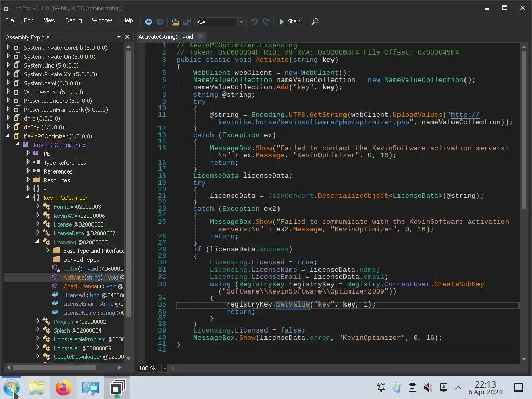Select the dnSpy (6.1.8.0) assembly icon
This screenshot has width=532, height=399.
17,127
